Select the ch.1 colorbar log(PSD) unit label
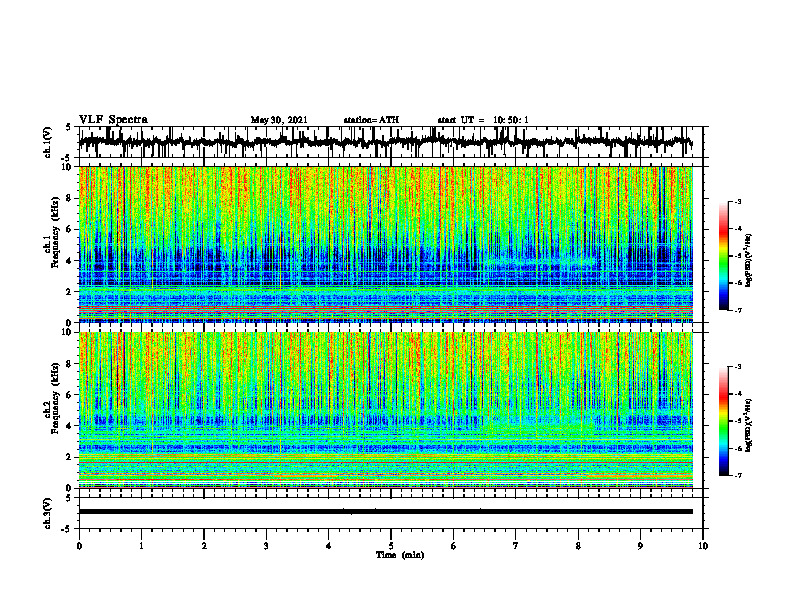The image size is (792, 612). (748, 261)
